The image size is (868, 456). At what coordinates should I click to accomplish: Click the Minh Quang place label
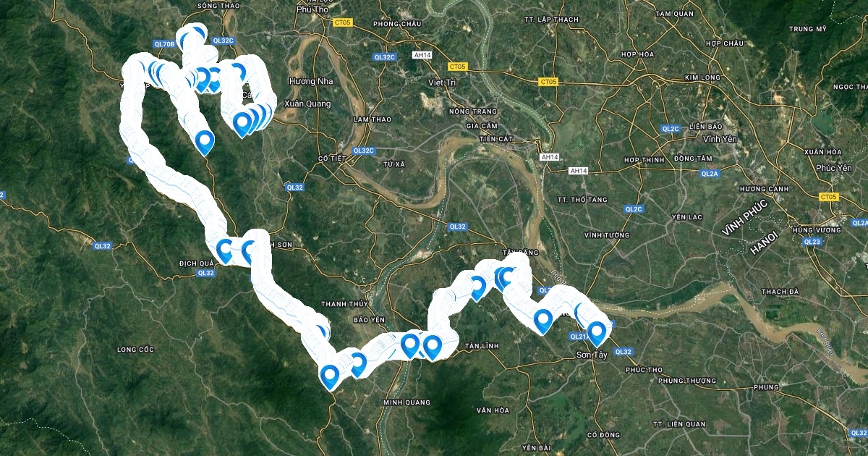tap(403, 402)
